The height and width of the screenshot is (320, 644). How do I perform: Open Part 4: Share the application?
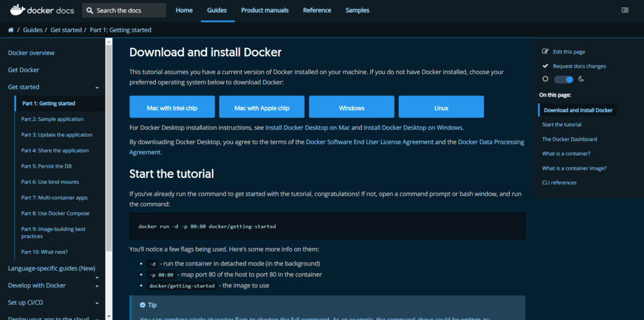click(55, 150)
